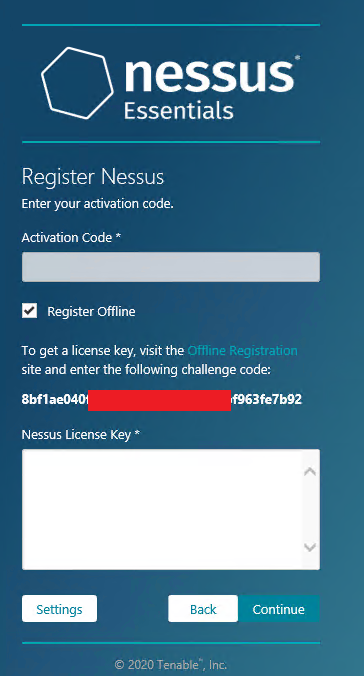Click the Activation Code field label

tap(71, 237)
